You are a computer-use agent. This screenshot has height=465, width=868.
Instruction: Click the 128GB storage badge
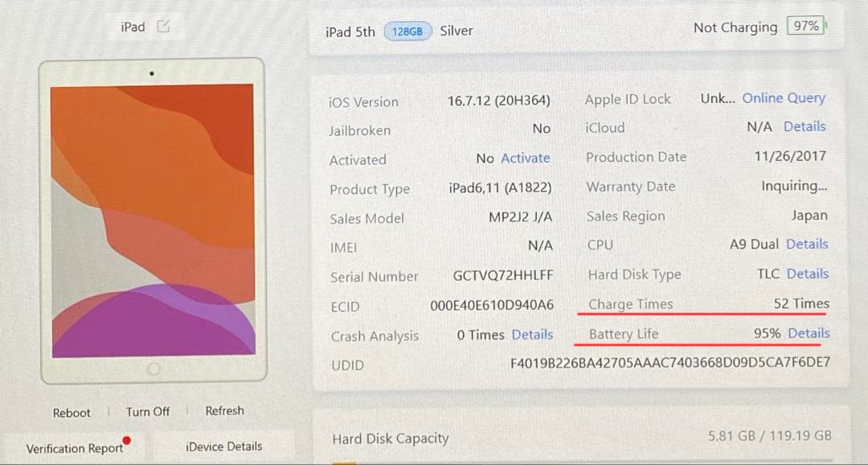click(407, 31)
